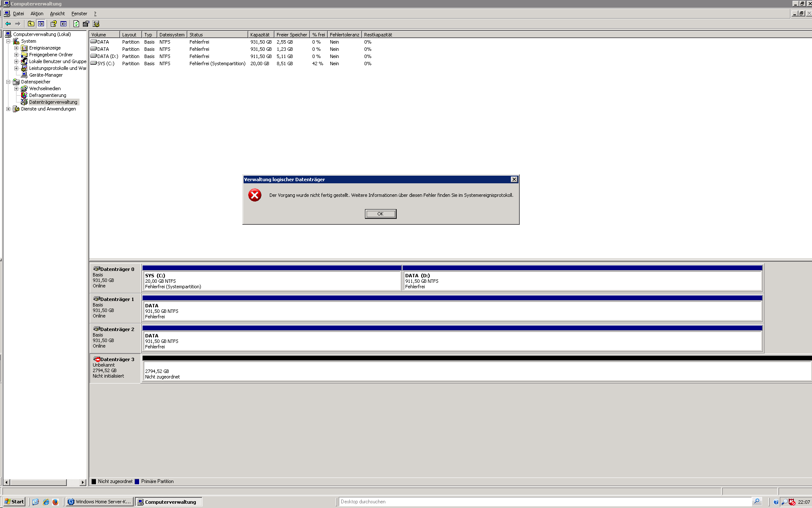This screenshot has width=812, height=508.
Task: Sort by the Status column header
Action: (217, 35)
